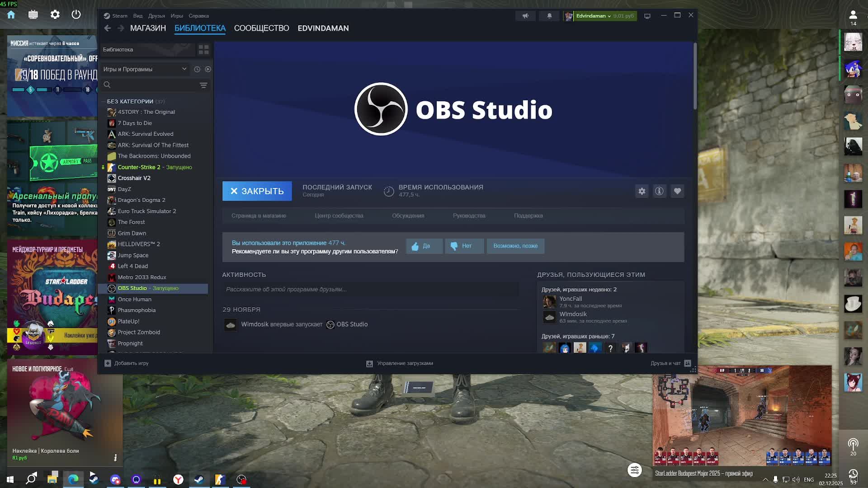Viewport: 868px width, 488px height.
Task: Toggle recent activity sort clock icon
Action: (x=197, y=69)
